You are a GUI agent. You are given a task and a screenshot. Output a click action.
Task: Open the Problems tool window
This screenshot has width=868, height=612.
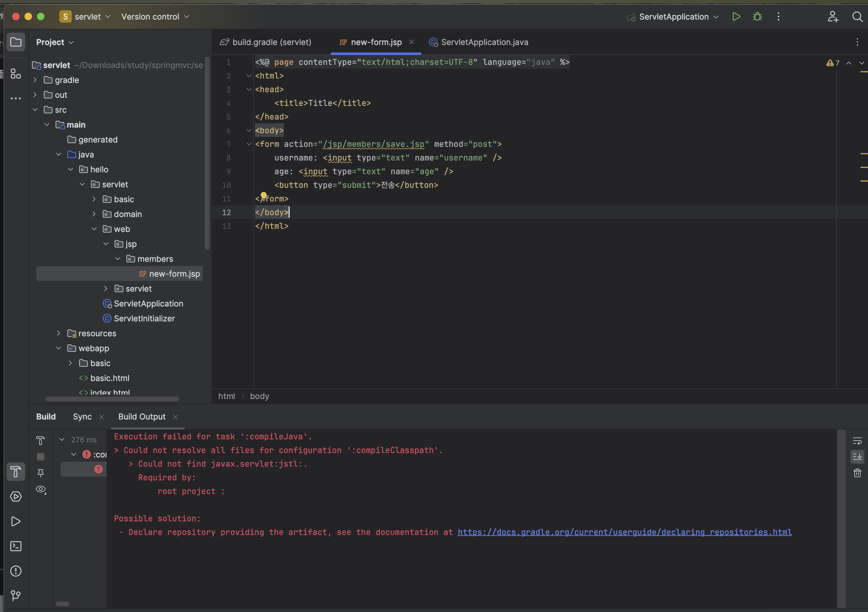pyautogui.click(x=16, y=571)
